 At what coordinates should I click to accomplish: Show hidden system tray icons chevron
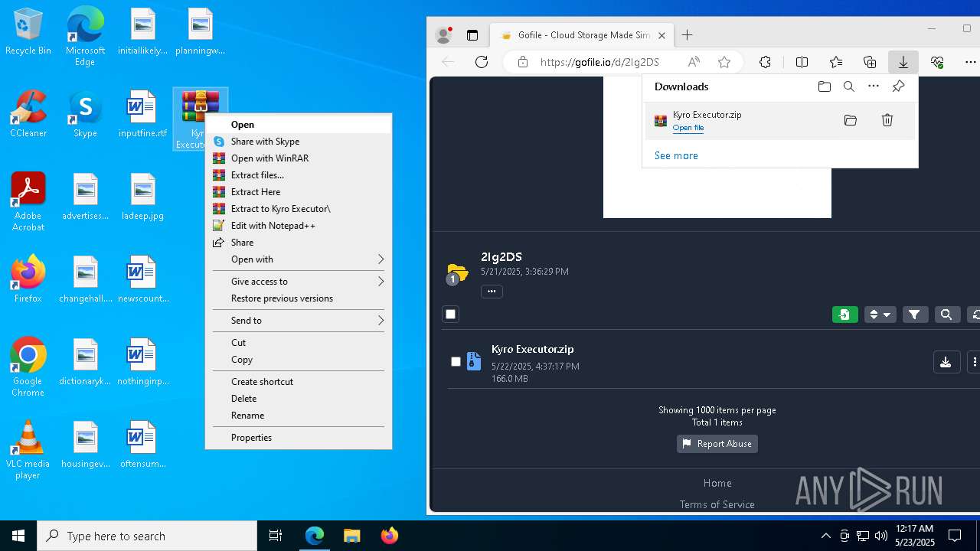click(x=826, y=536)
